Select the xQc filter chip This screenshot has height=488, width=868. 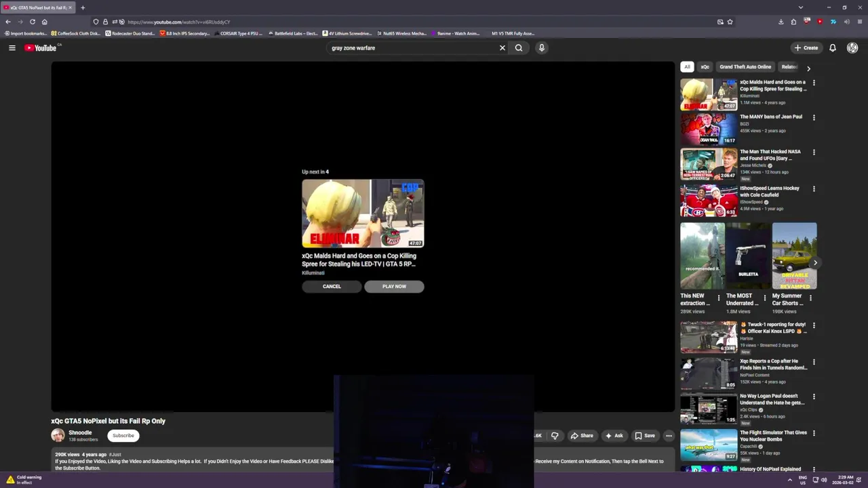(x=705, y=66)
